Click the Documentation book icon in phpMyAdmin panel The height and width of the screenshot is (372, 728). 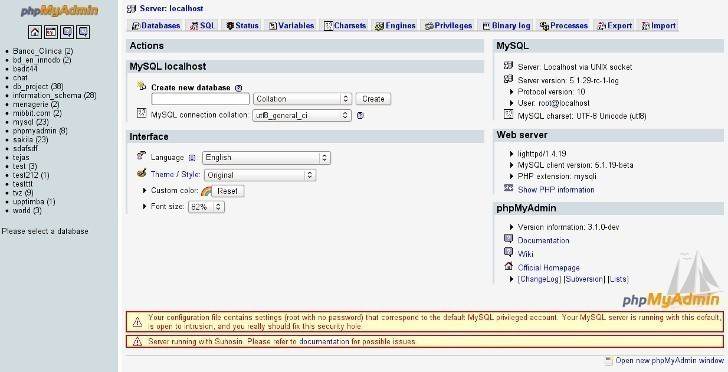click(508, 239)
